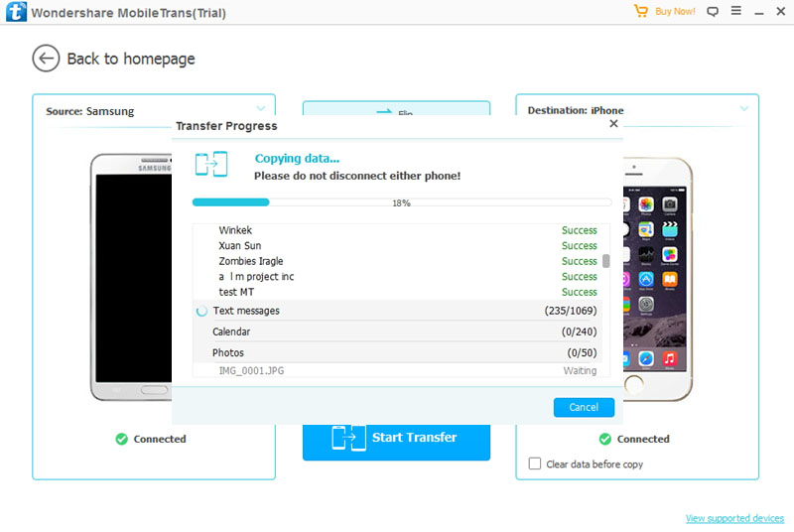Select contact Winkek
This screenshot has width=794, height=532.
point(235,230)
